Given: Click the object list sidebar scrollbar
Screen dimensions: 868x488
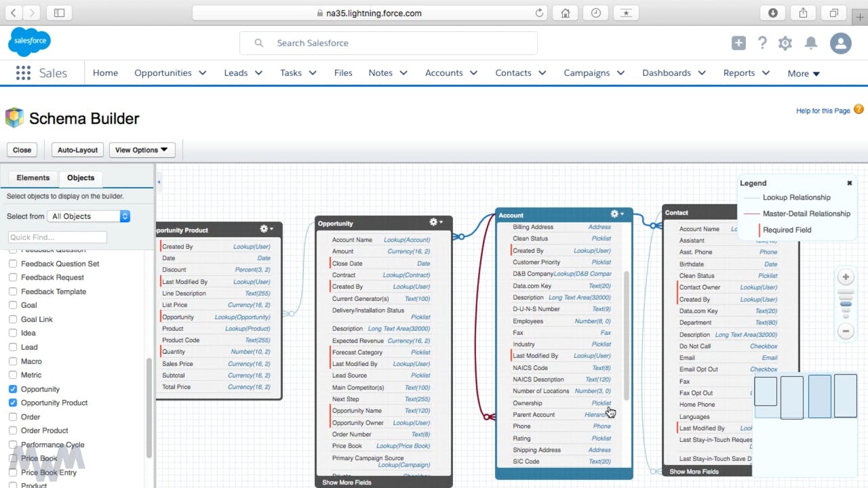Looking at the screenshot, I should point(149,407).
